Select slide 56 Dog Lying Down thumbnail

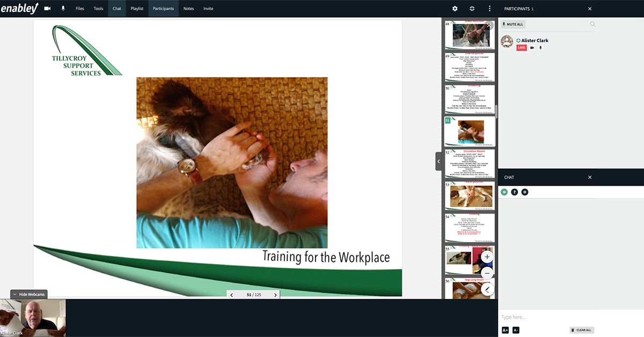tap(470, 288)
